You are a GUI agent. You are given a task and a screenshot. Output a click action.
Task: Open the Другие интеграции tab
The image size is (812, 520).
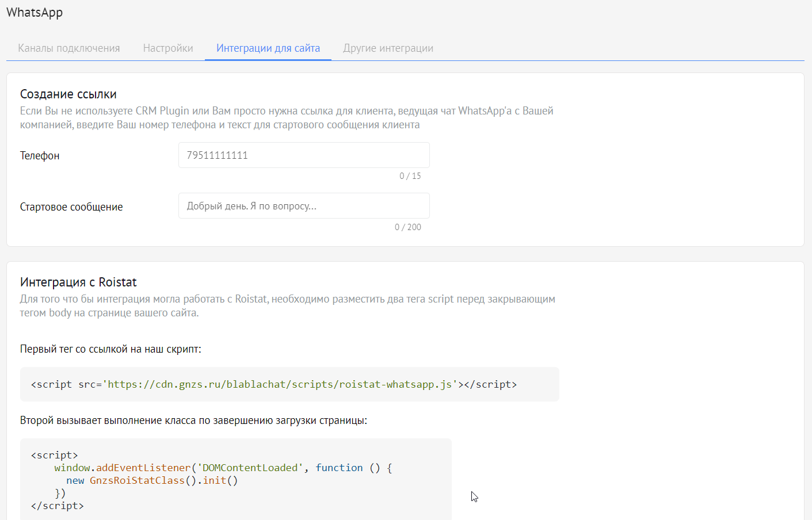point(388,48)
